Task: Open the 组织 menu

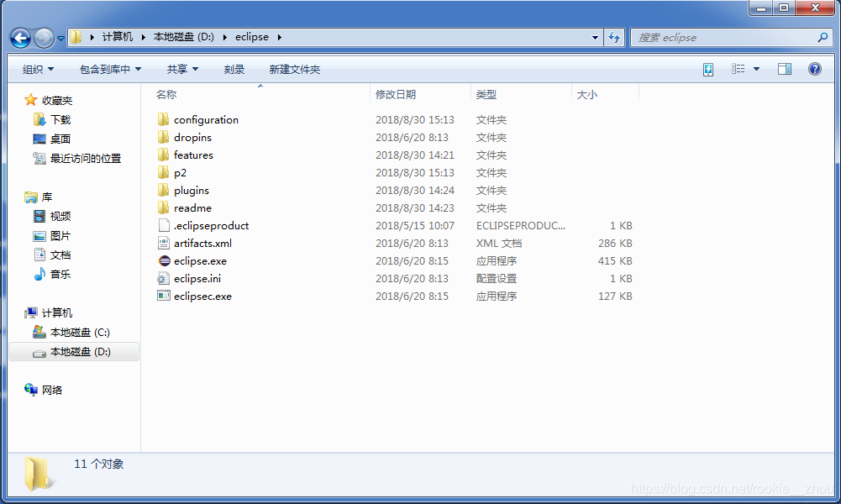Action: [38, 69]
